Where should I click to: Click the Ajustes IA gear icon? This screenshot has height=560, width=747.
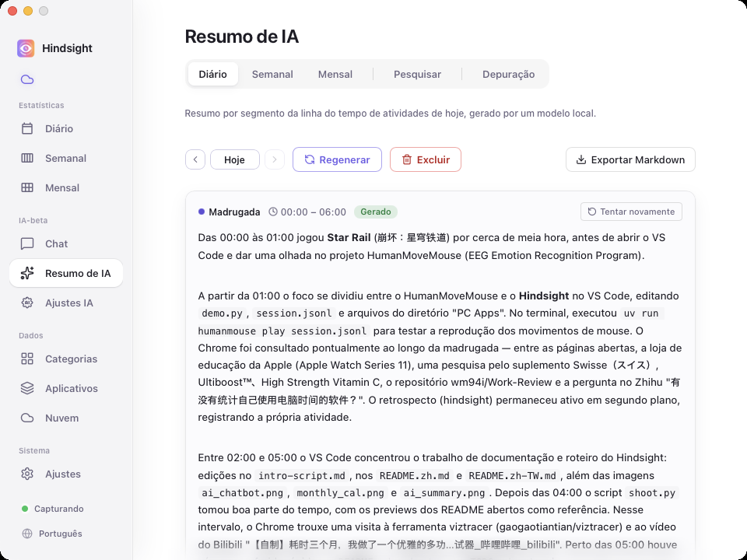point(27,303)
